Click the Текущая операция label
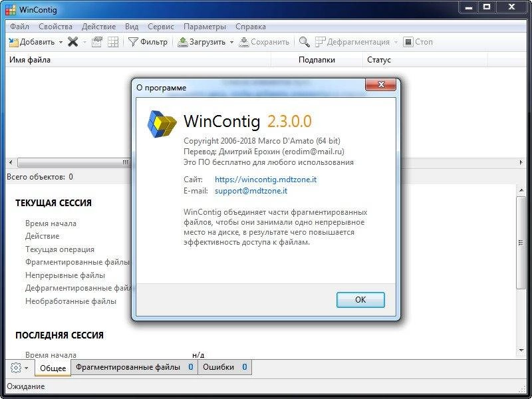 pyautogui.click(x=60, y=249)
